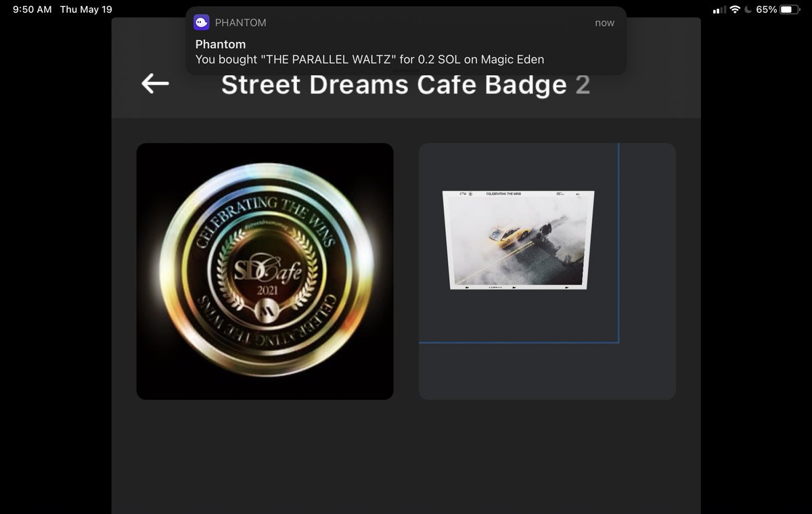Tap the back arrow icon
The width and height of the screenshot is (812, 514).
(155, 84)
